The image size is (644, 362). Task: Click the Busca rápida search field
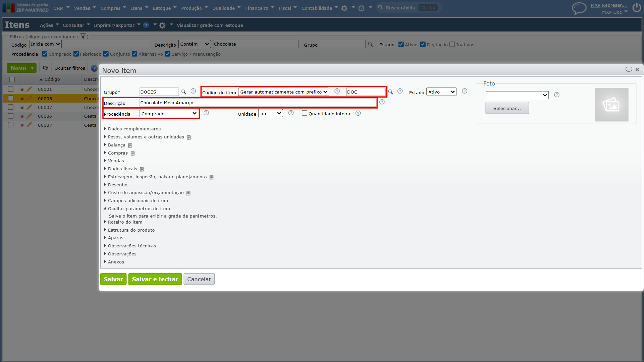(x=409, y=8)
